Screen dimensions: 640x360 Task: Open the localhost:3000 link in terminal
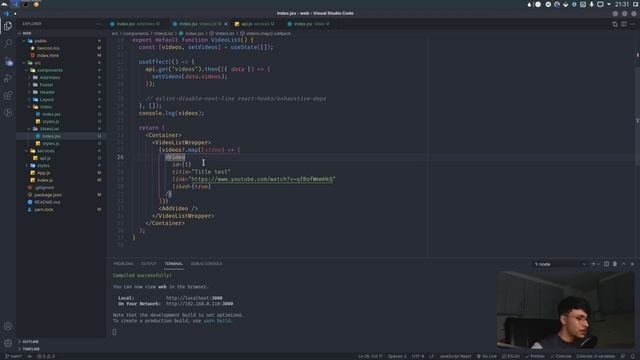(194, 298)
